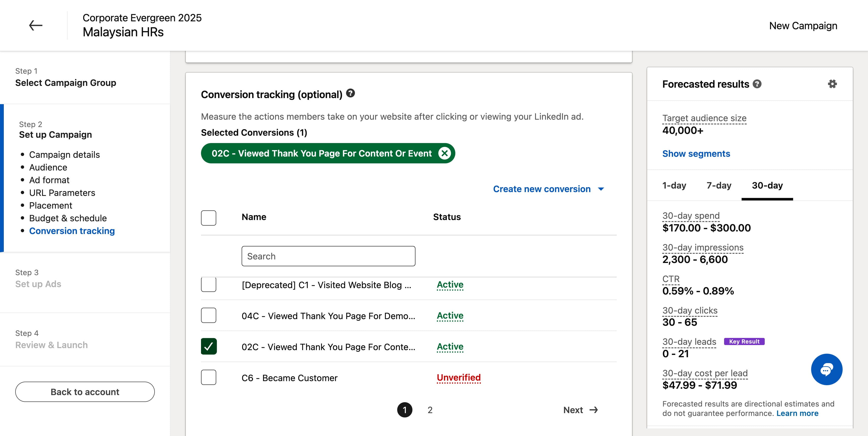Expand Show segments under audience size
This screenshot has width=868, height=436.
coord(696,154)
